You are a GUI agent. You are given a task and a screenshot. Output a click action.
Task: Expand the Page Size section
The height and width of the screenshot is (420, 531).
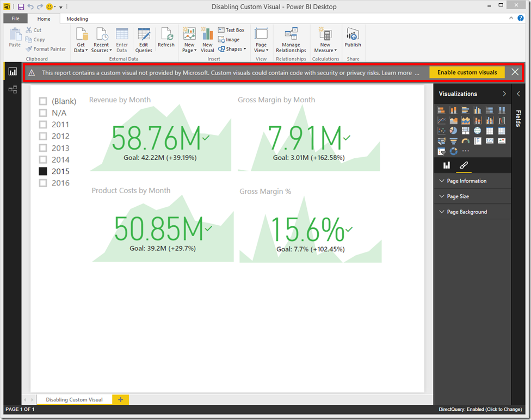[472, 196]
